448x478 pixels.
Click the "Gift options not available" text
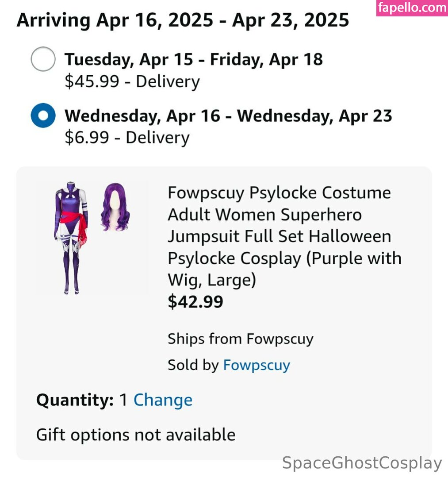coord(135,435)
